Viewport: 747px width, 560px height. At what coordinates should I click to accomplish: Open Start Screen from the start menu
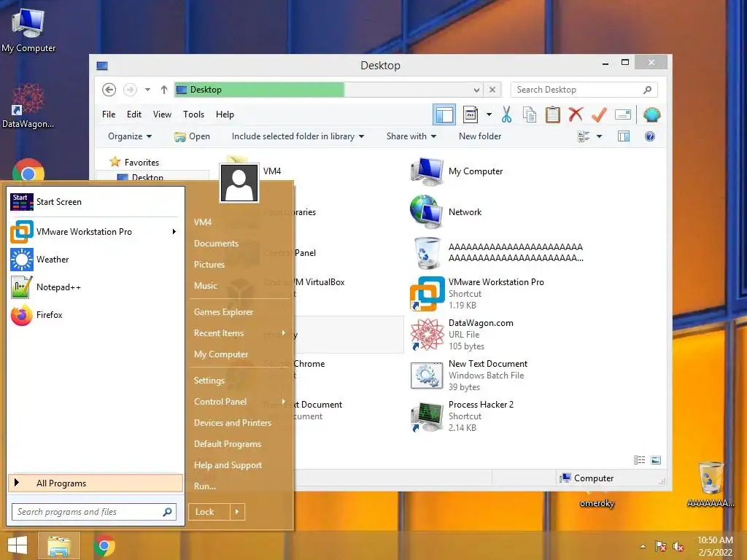coord(96,202)
